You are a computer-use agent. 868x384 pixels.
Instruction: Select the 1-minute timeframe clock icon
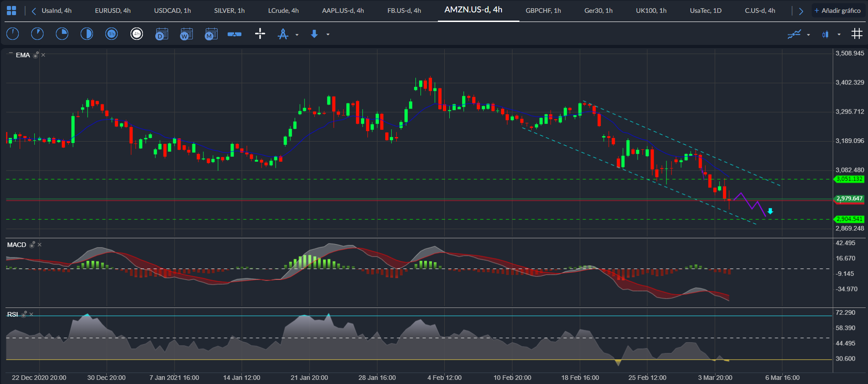[x=12, y=33]
